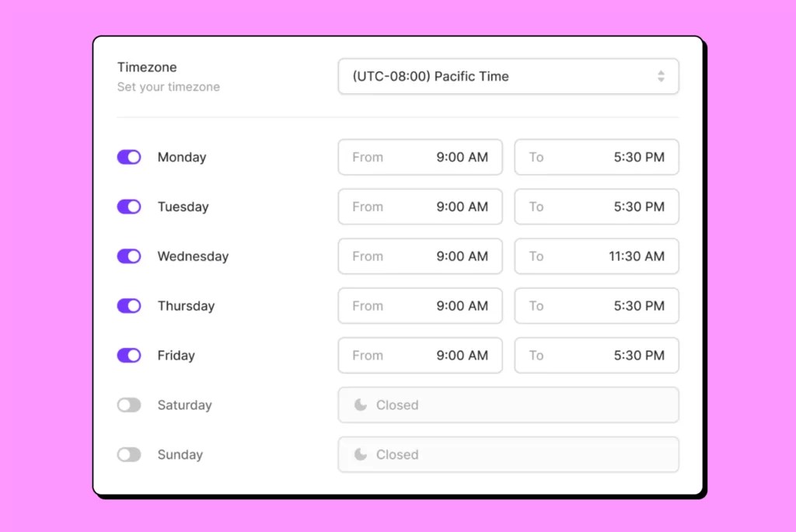Screen dimensions: 796x532
Task: Click the Sunday Closed field
Action: tap(508, 454)
